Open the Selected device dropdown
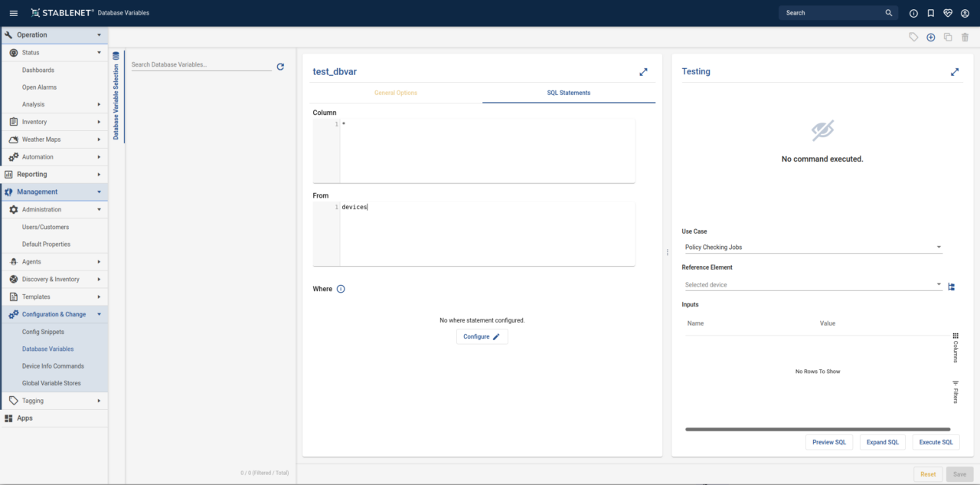 pos(812,285)
